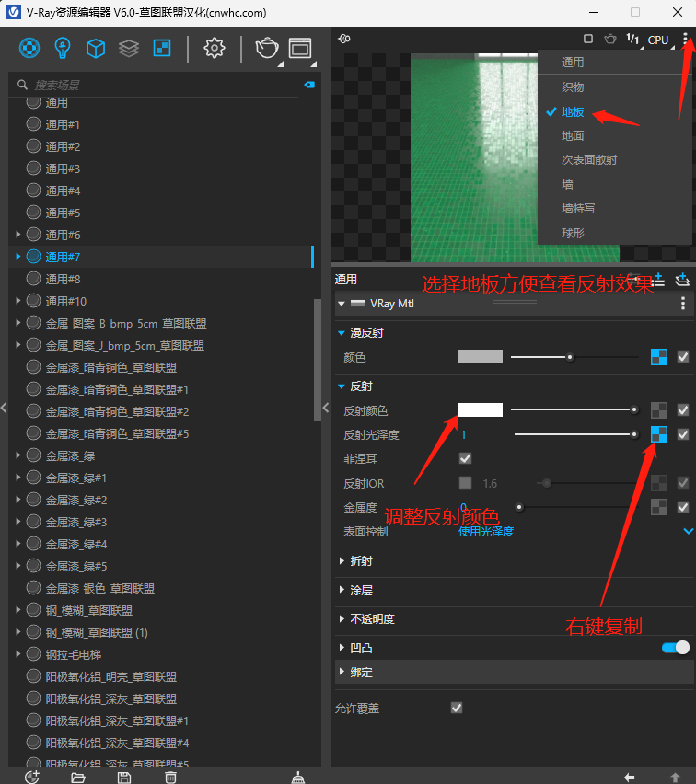The width and height of the screenshot is (696, 784).
Task: Click the 使用光泽度 surface control option
Action: click(x=486, y=531)
